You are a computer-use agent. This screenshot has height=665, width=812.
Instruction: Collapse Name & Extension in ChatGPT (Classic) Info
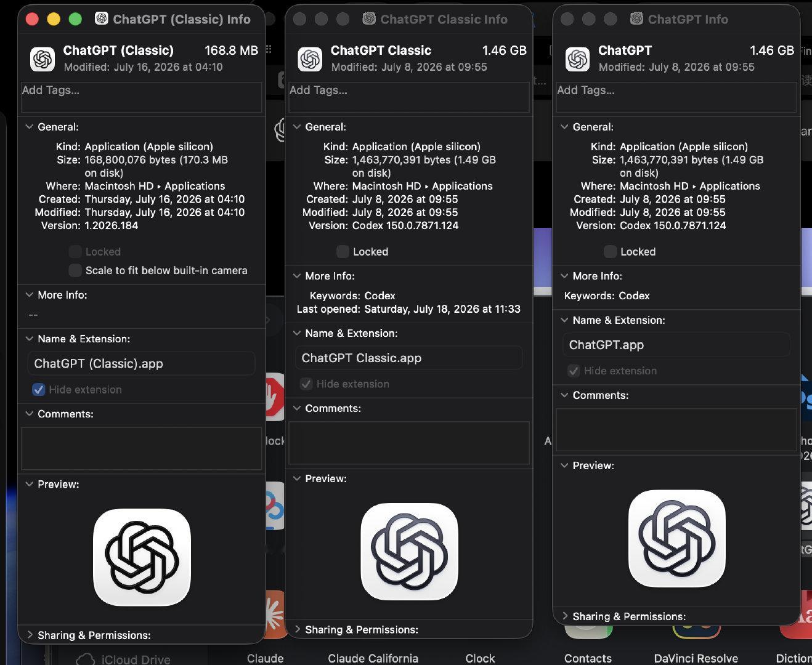pyautogui.click(x=29, y=339)
